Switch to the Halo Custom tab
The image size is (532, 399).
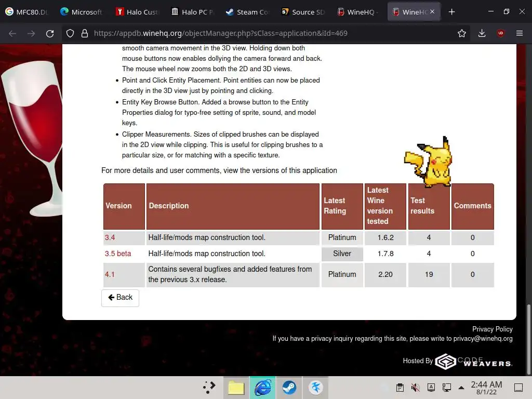click(137, 12)
